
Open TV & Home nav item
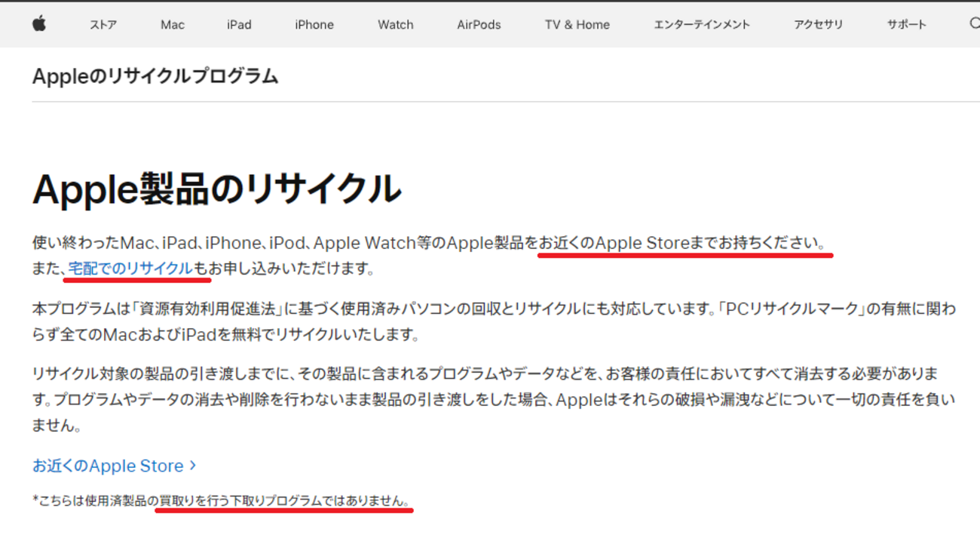(577, 25)
